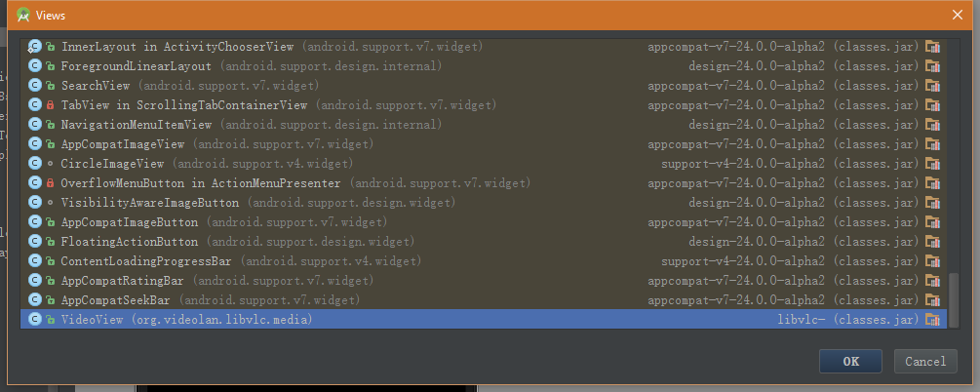
Task: Select InnerLayout in ActivityChooserView
Action: tap(484, 46)
